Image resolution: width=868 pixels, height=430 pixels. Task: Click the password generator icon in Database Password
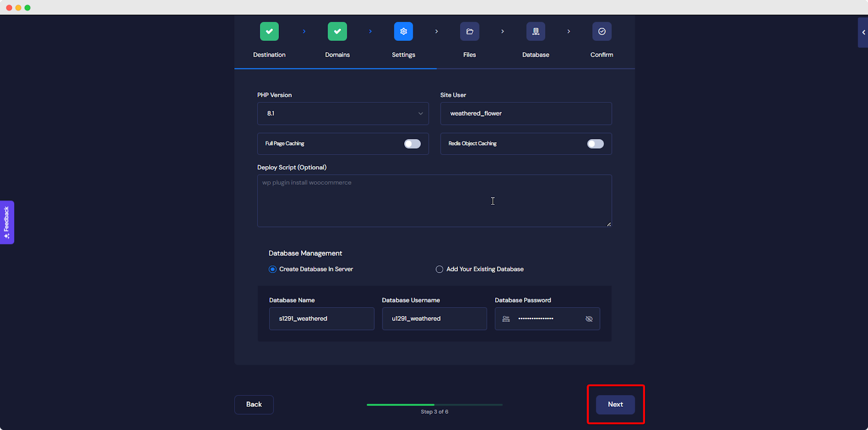506,319
